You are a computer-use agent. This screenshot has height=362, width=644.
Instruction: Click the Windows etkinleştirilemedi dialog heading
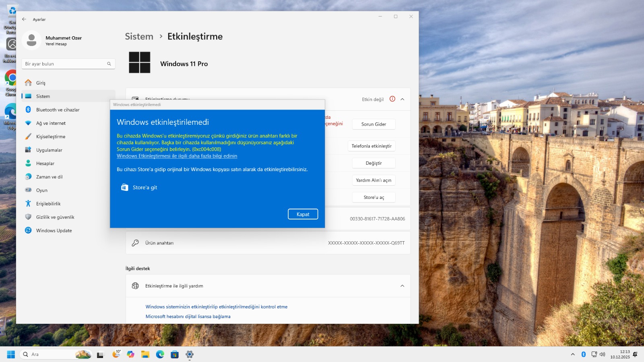pyautogui.click(x=163, y=122)
